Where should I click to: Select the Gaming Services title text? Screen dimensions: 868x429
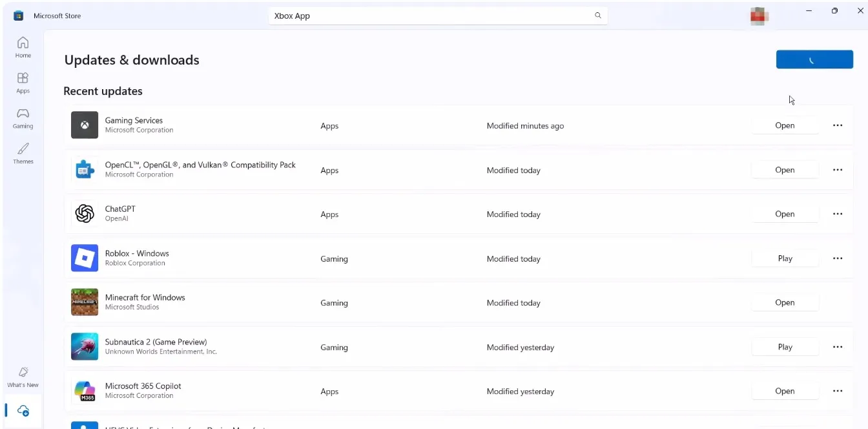[134, 120]
